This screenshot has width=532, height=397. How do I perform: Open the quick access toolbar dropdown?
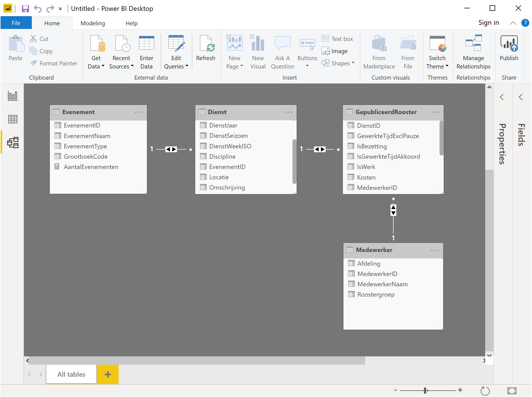[60, 9]
